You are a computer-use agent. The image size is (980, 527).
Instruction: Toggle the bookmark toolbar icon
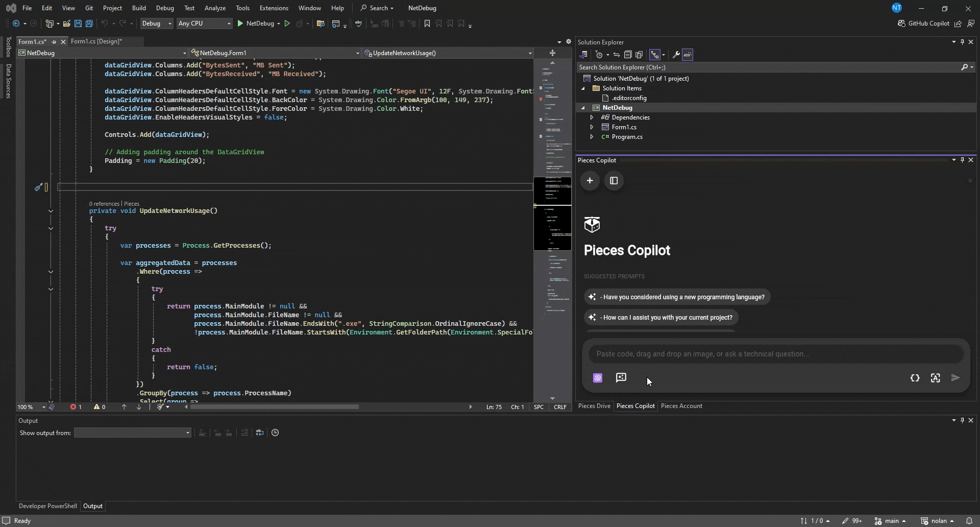click(x=427, y=23)
